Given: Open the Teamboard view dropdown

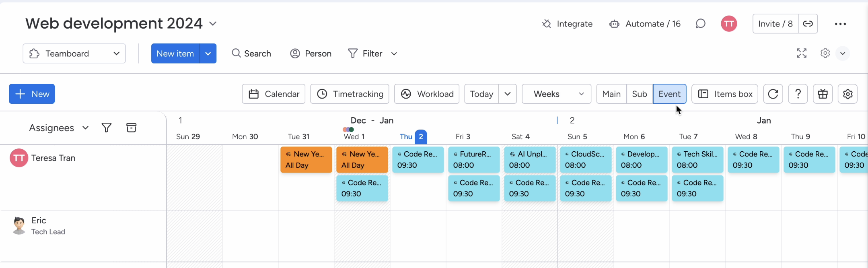Looking at the screenshot, I should (74, 54).
